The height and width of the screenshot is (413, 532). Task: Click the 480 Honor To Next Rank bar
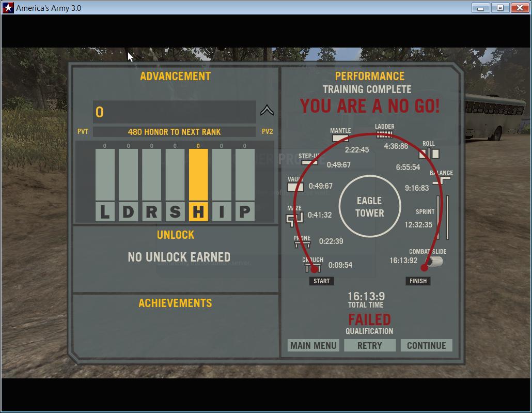pos(175,132)
